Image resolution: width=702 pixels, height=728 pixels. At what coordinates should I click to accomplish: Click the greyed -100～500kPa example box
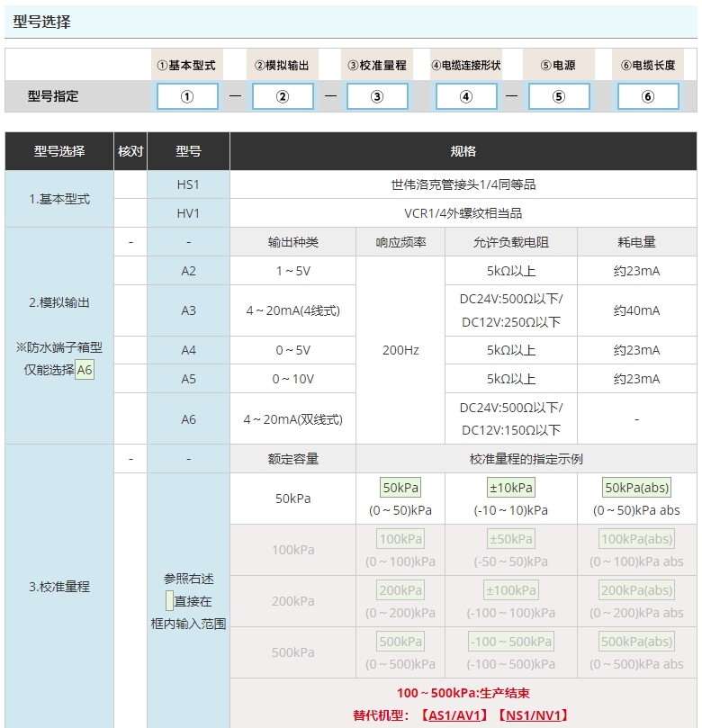511,642
